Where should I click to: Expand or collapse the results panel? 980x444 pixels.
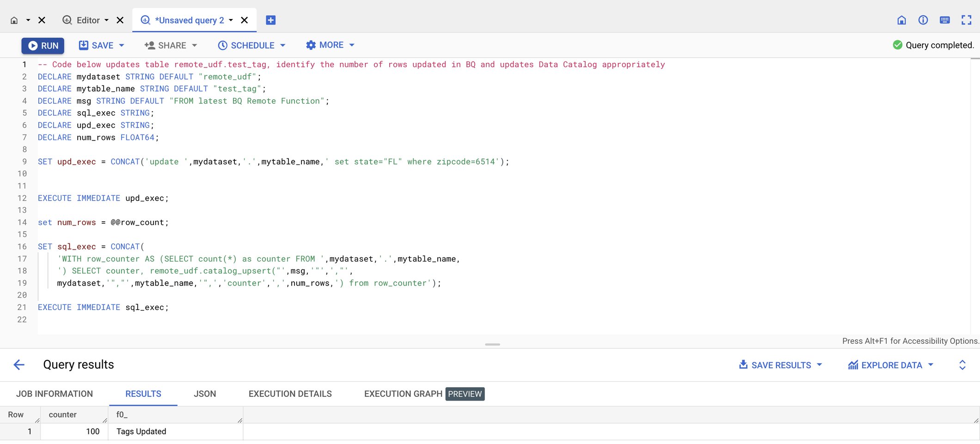point(962,365)
